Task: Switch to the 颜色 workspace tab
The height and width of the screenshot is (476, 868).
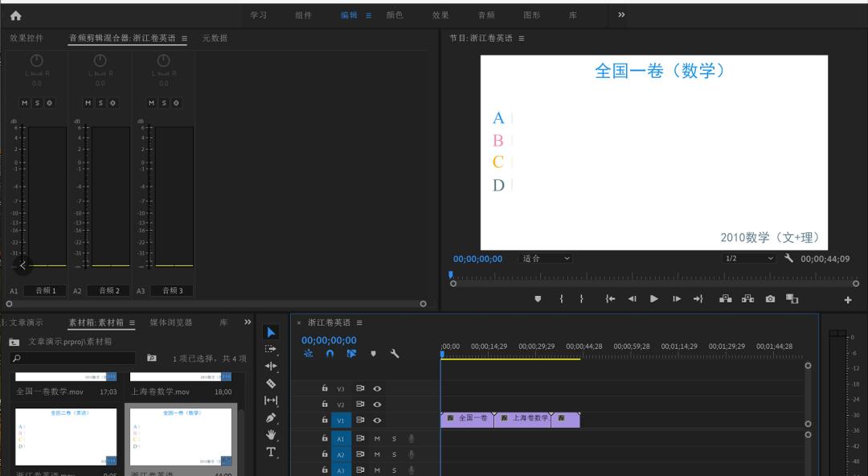Action: [x=395, y=15]
